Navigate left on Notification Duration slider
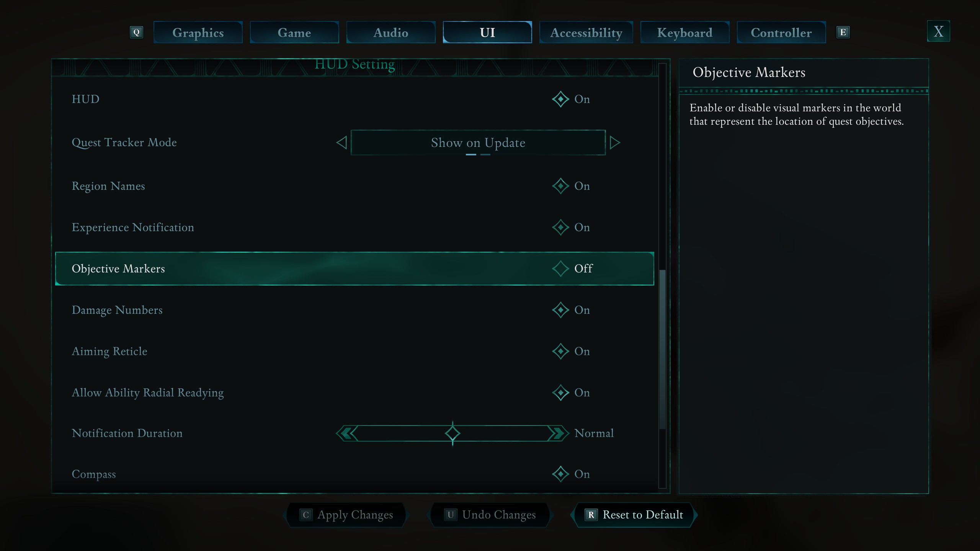 [347, 433]
